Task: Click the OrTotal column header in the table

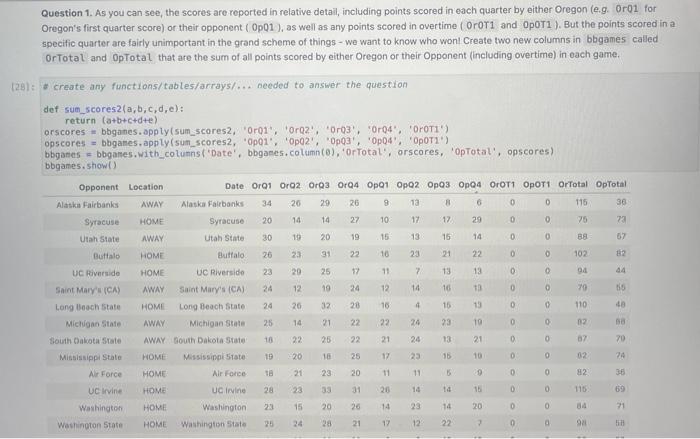Action: coord(573,184)
